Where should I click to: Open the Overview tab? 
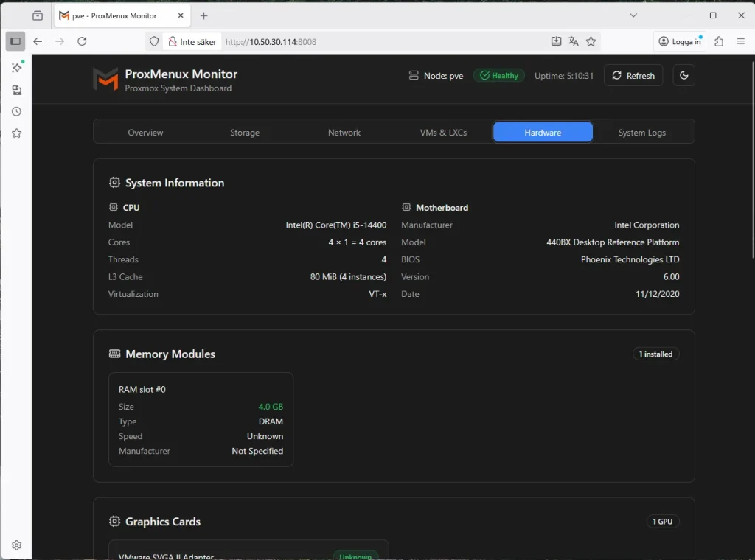pos(145,133)
